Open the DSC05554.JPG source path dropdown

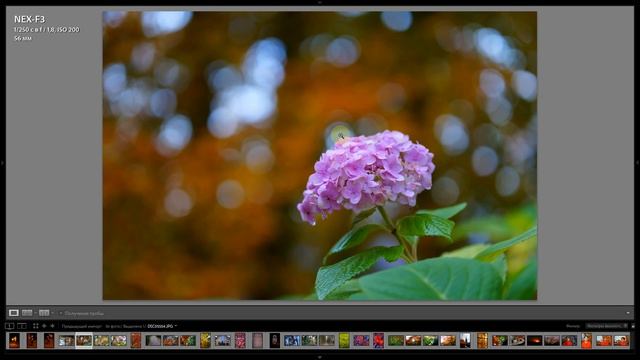pyautogui.click(x=162, y=326)
